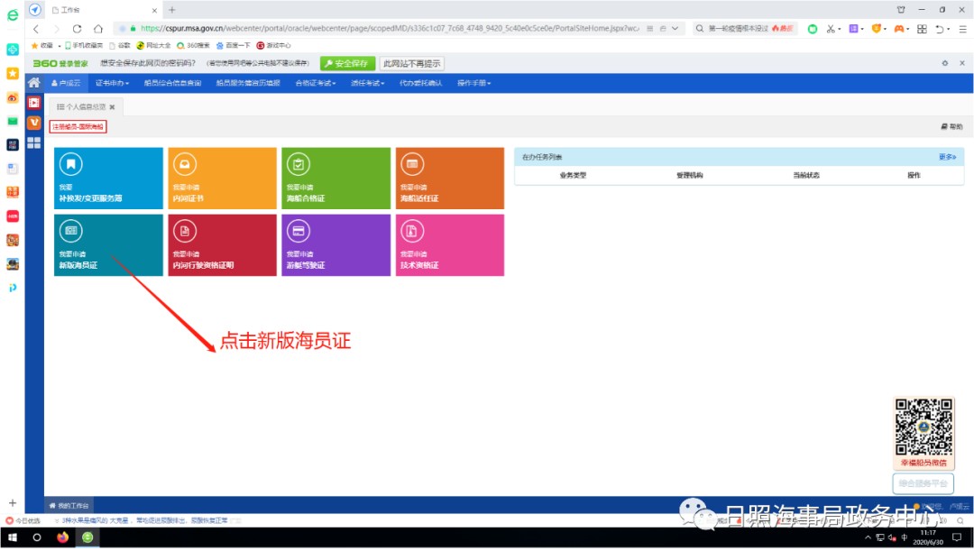Viewport: 974px width, 560px height.
Task: Open the 游戏中心 bookmark
Action: point(273,45)
